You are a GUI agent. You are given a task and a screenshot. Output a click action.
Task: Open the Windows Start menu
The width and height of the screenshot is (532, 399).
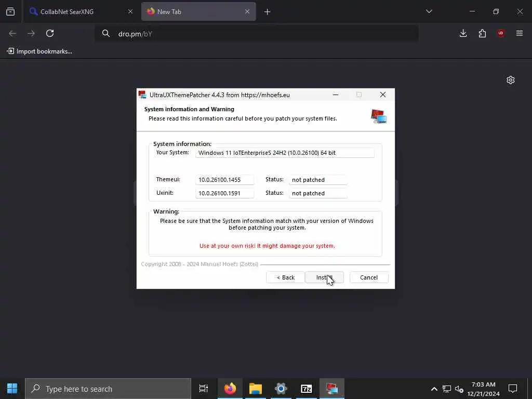coord(12,389)
